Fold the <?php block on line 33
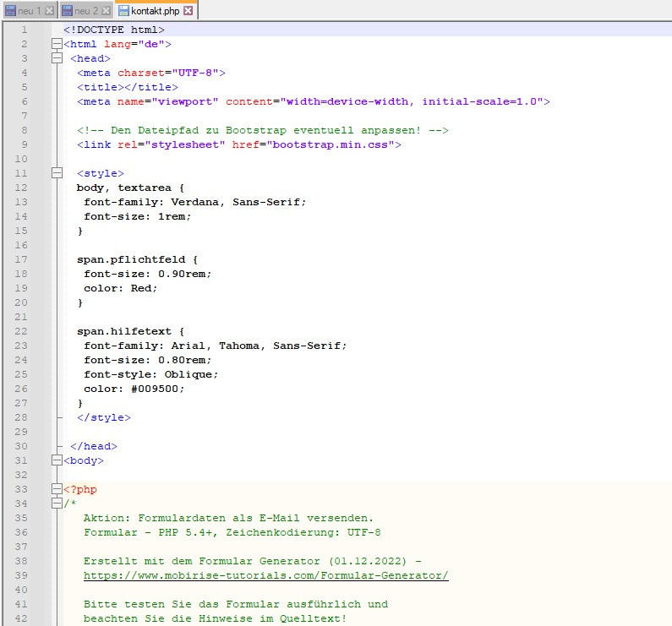 [x=57, y=489]
